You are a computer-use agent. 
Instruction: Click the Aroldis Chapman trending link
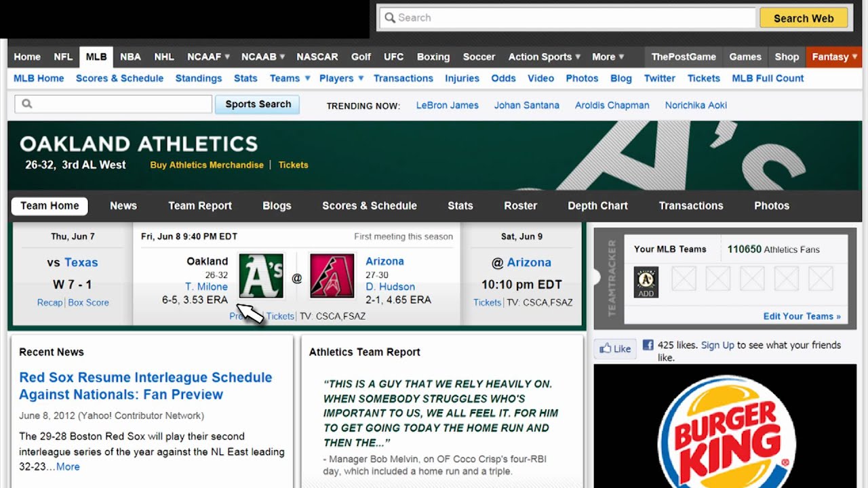pyautogui.click(x=612, y=105)
